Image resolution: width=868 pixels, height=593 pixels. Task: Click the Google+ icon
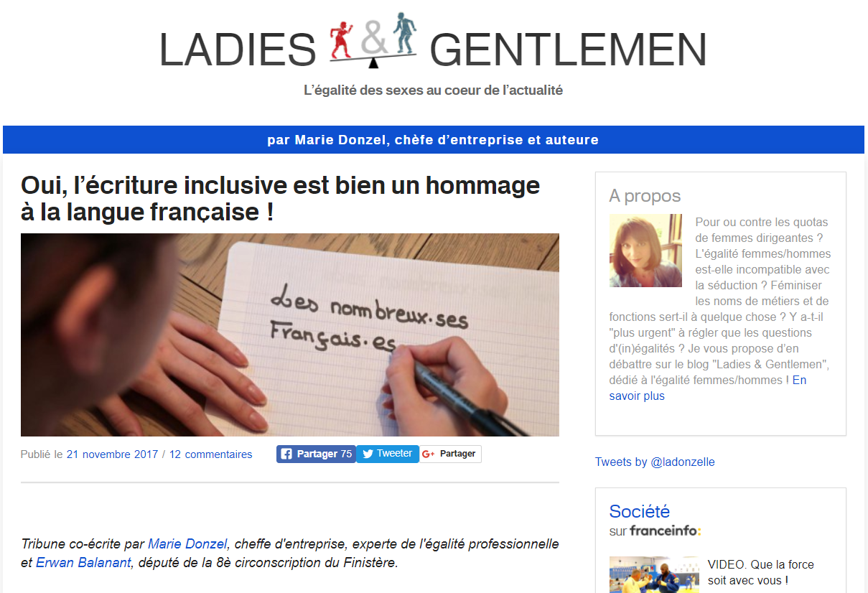pos(429,454)
